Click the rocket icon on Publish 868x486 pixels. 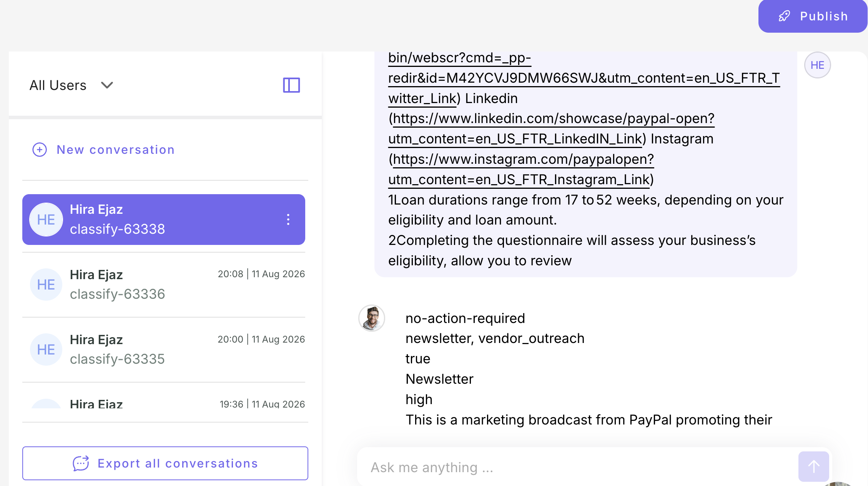tap(784, 16)
